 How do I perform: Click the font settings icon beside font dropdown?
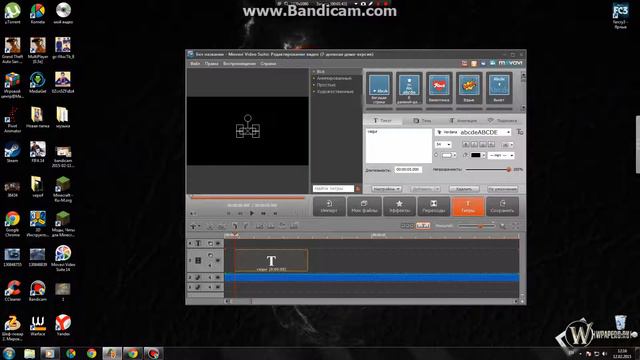520,132
